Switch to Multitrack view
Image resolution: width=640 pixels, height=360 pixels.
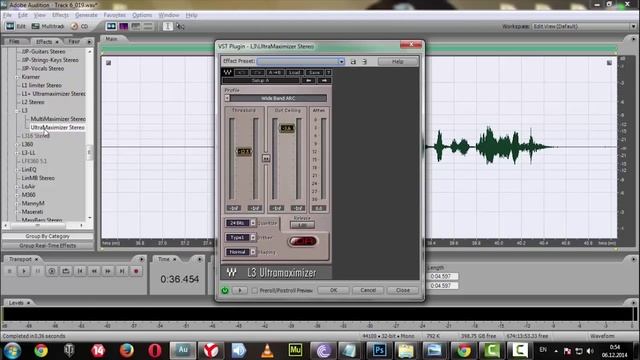(48, 26)
